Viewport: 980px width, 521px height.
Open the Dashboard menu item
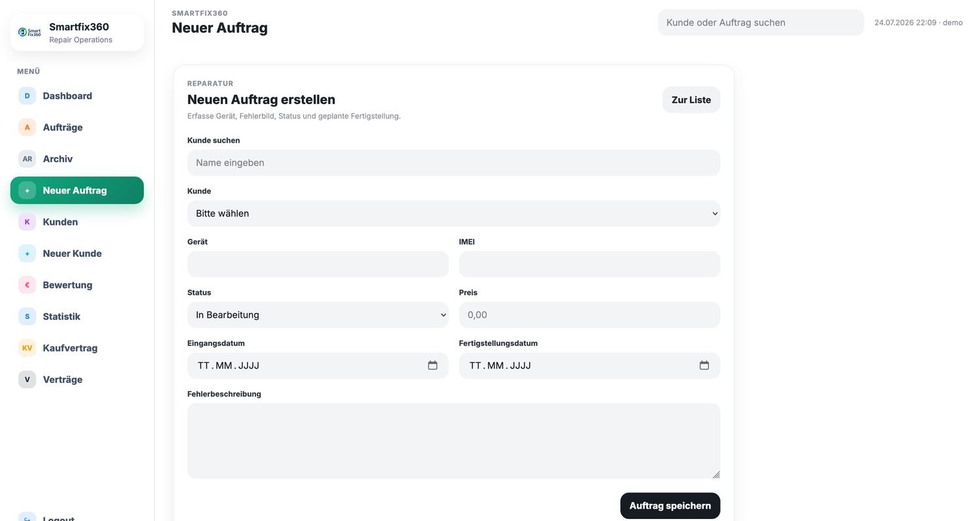coord(77,96)
